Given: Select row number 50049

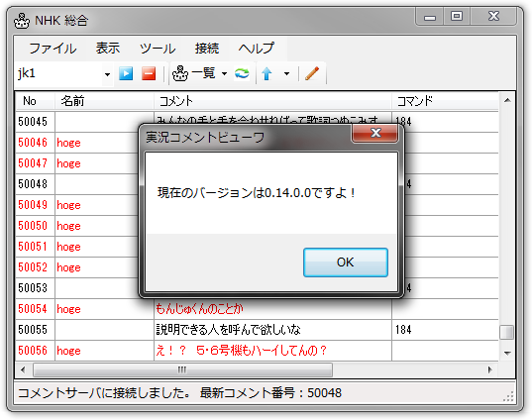Looking at the screenshot, I should click(33, 205).
